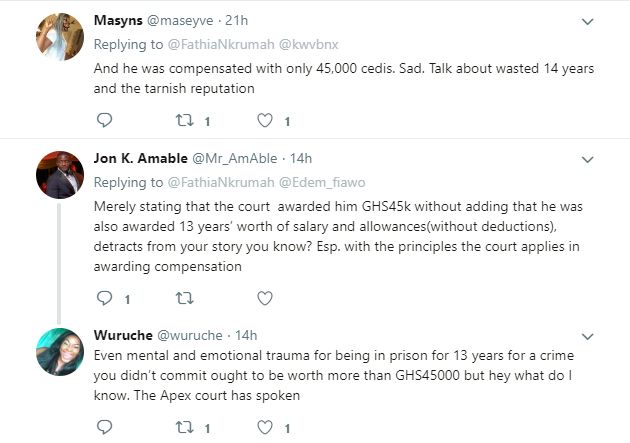Reply to Wuruche's tweet
This screenshot has height=443, width=630.
pyautogui.click(x=106, y=428)
